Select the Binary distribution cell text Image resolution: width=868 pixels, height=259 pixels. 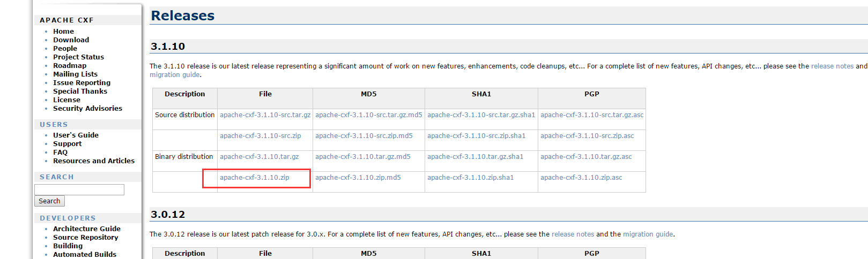pyautogui.click(x=184, y=157)
